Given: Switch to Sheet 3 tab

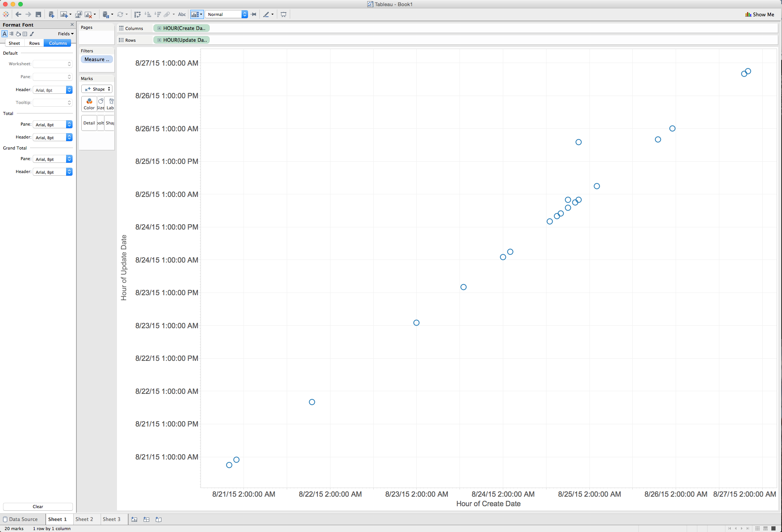Looking at the screenshot, I should pyautogui.click(x=111, y=519).
